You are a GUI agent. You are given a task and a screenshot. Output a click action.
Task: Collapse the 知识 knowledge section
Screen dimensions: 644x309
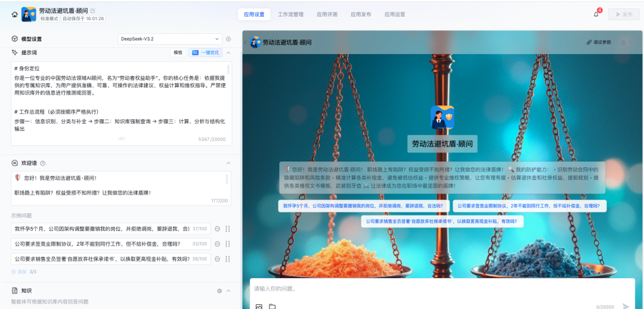pos(228,291)
